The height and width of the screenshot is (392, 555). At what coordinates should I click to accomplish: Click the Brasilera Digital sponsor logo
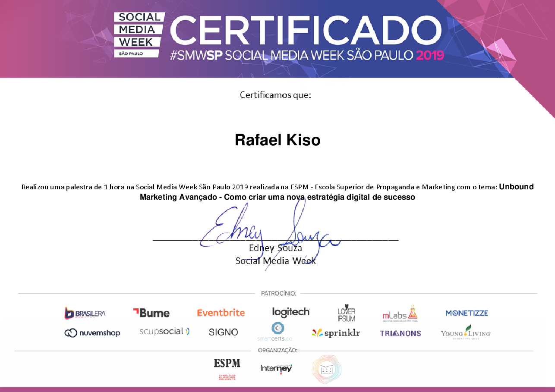tap(85, 313)
